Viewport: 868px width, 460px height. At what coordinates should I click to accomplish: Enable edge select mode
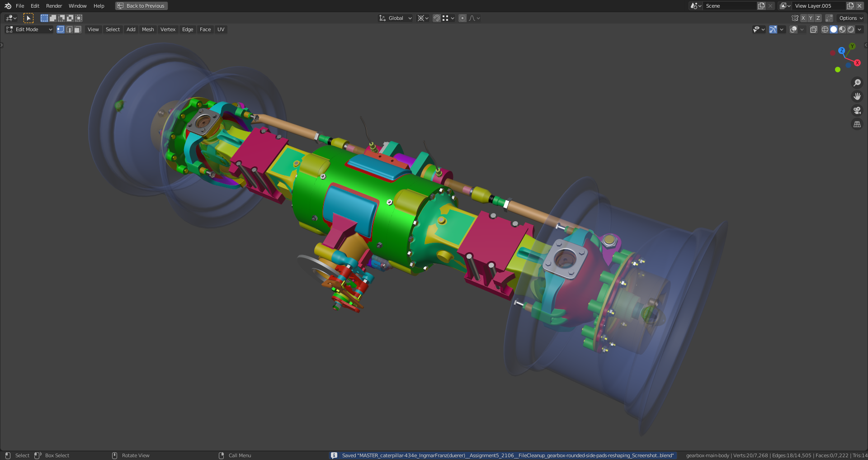click(69, 29)
